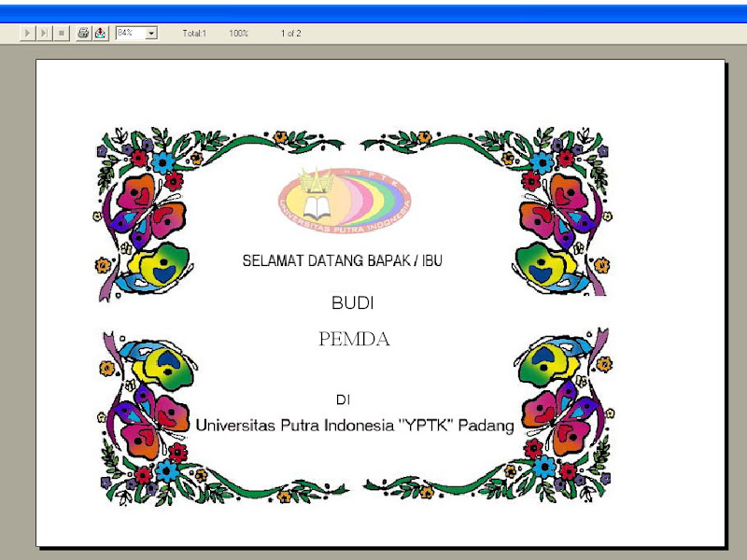747x560 pixels.
Task: Click the "1 of 2" page indicator
Action: point(290,34)
